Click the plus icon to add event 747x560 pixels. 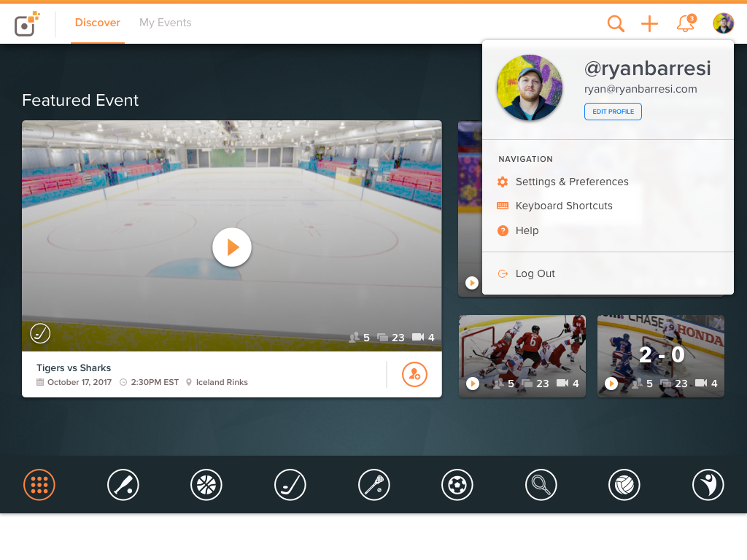[649, 24]
